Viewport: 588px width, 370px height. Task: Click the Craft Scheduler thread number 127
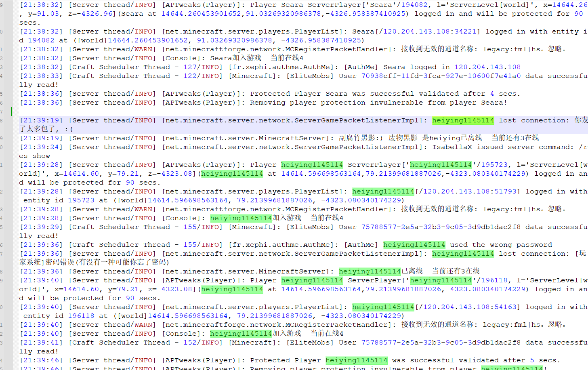[190, 67]
